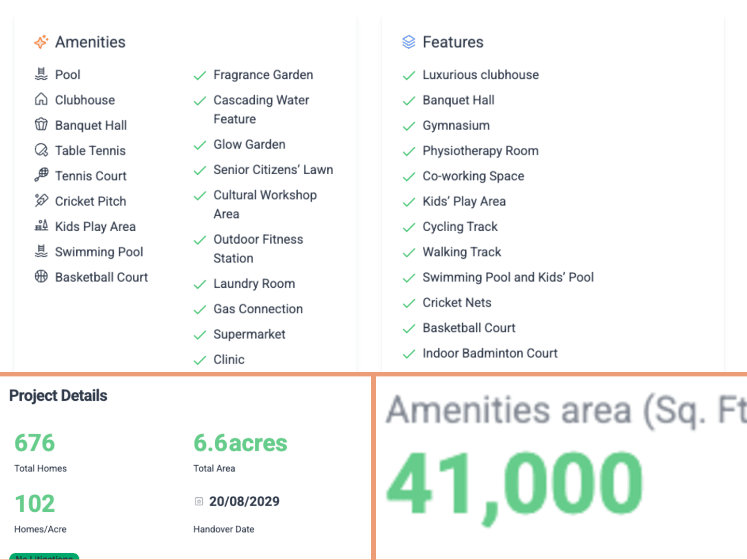Click the Kids Play Area icon
The width and height of the screenshot is (747, 560).
point(41,226)
